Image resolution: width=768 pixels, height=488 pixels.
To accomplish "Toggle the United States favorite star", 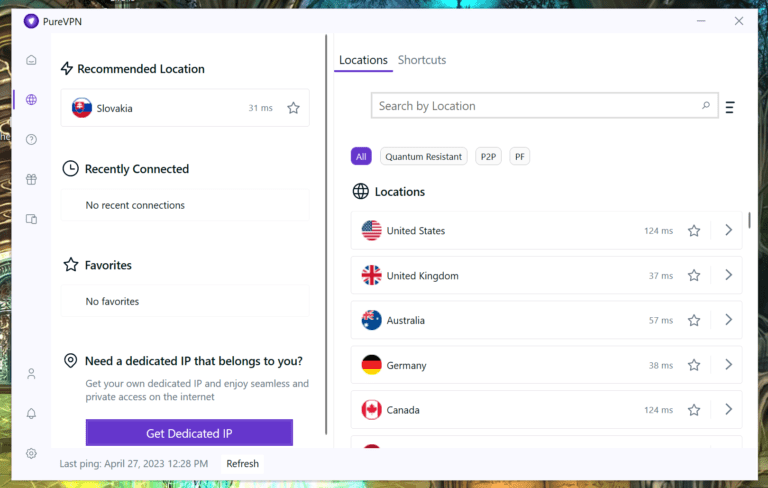I will coord(694,231).
